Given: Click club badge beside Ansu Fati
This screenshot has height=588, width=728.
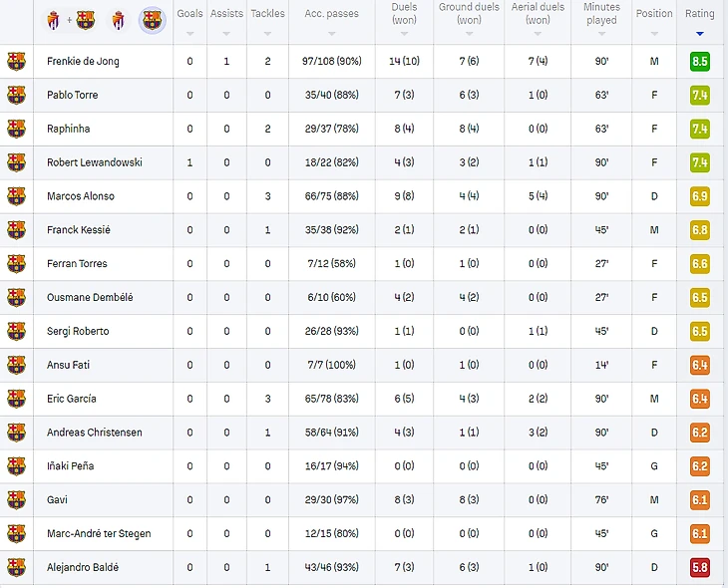Looking at the screenshot, I should [x=16, y=366].
